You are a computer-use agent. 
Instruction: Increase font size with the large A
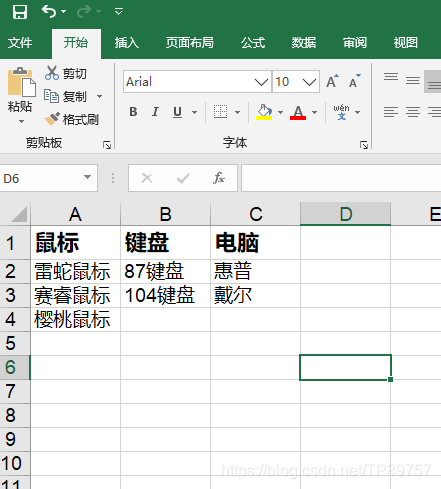pyautogui.click(x=332, y=81)
